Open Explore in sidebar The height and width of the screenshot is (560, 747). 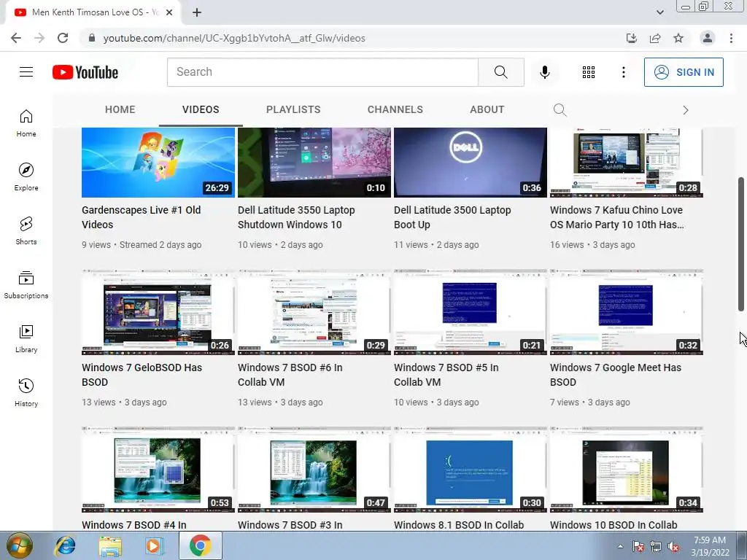[26, 176]
